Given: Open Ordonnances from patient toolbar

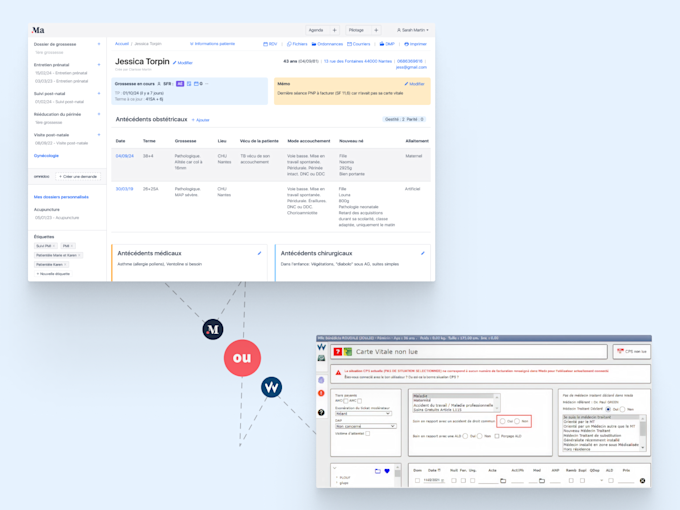Looking at the screenshot, I should pos(327,44).
